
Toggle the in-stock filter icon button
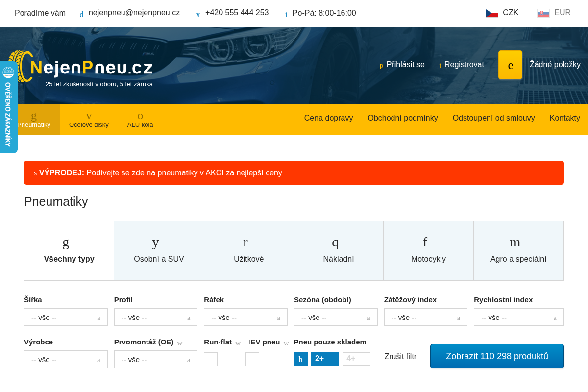tap(301, 359)
